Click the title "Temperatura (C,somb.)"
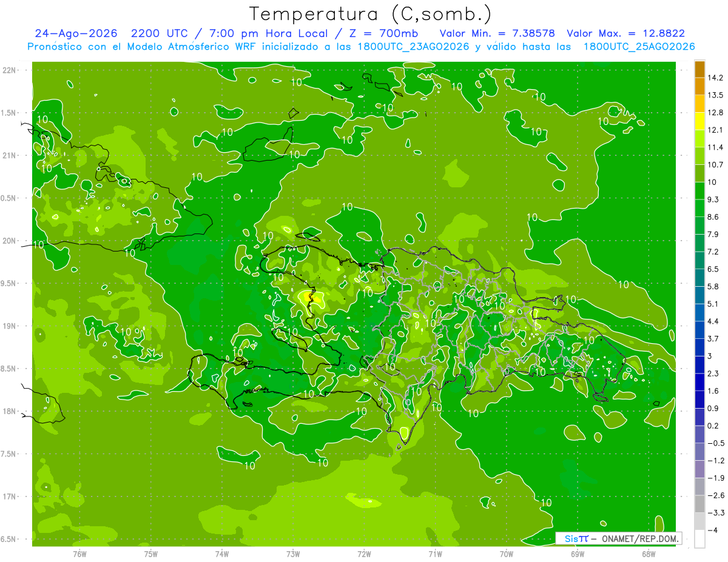Screen dimensions: 728x562 371,14
